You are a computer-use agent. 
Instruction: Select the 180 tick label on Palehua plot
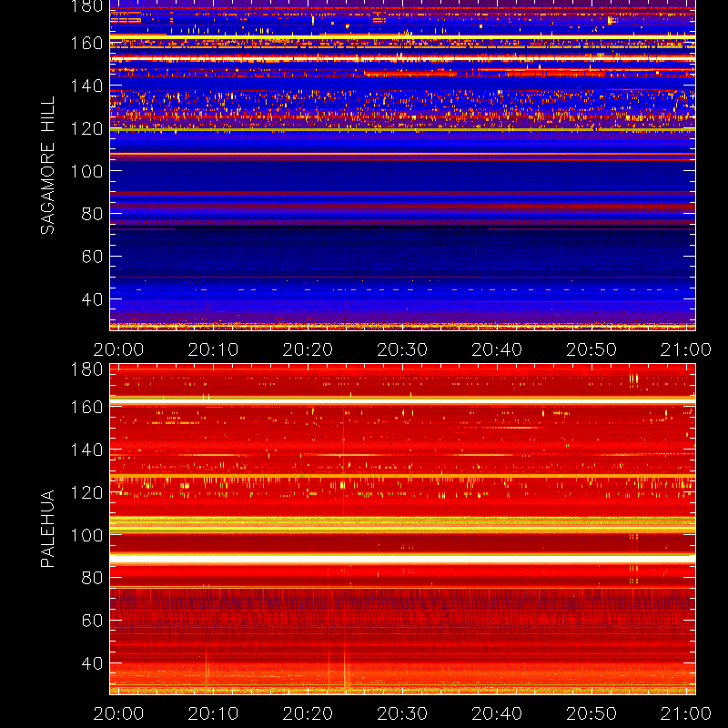86,369
